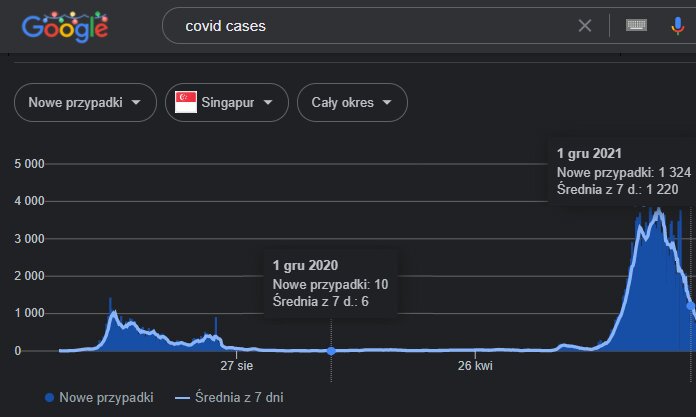Click the '26 kwi' axis label
This screenshot has width=696, height=417.
475,366
